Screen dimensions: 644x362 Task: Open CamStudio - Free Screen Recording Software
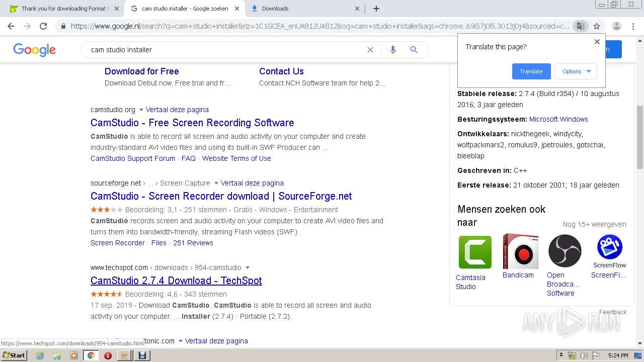pos(192,123)
